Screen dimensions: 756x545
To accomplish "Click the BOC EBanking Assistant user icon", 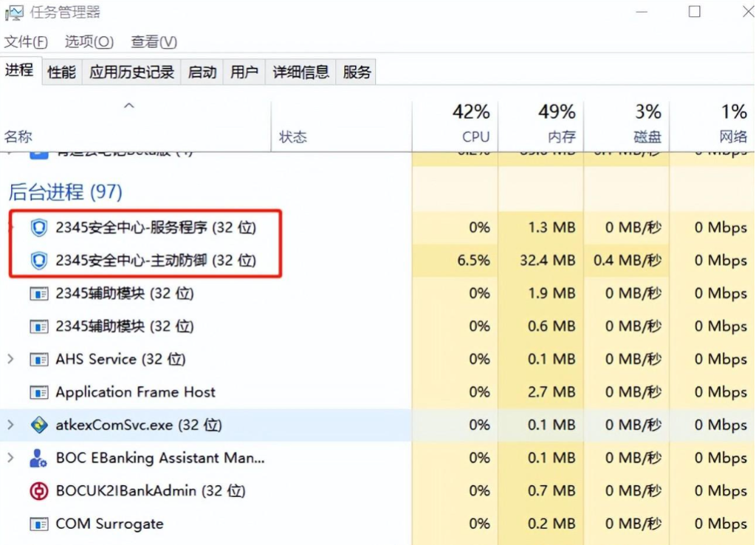I will (x=38, y=458).
